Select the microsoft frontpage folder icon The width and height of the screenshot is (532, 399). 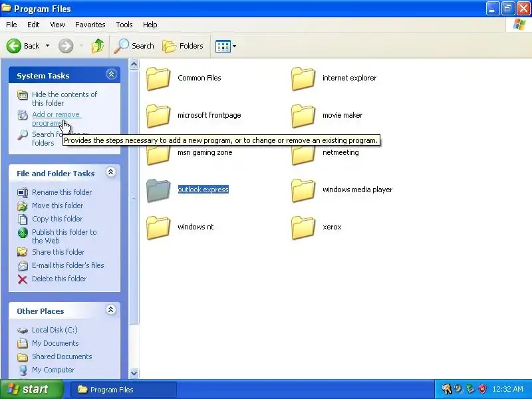(x=158, y=116)
